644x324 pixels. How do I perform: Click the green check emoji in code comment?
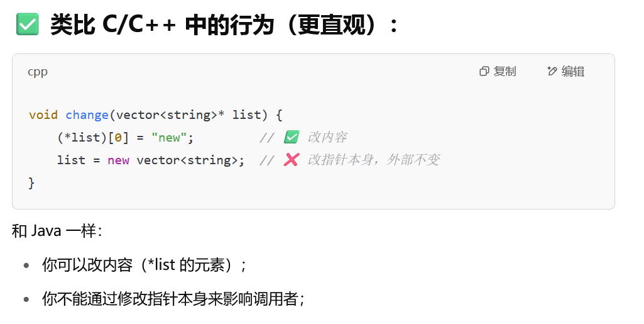tap(291, 137)
